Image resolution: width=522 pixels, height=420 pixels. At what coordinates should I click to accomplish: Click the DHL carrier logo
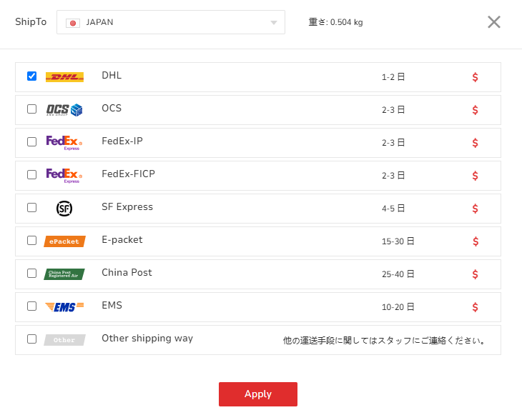pyautogui.click(x=64, y=77)
